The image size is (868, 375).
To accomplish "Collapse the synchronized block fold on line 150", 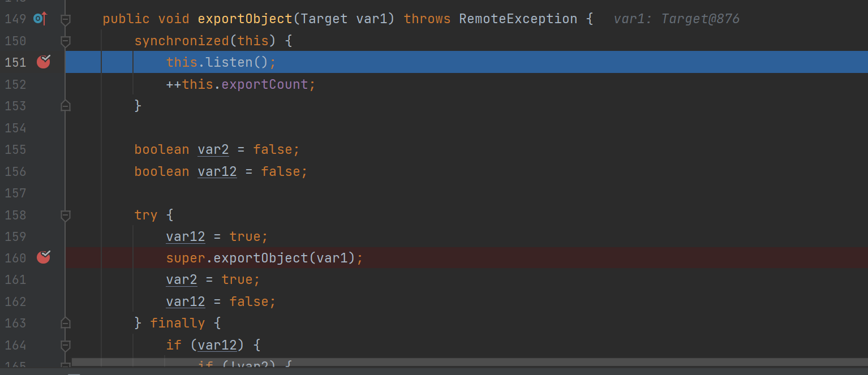I will pos(66,41).
